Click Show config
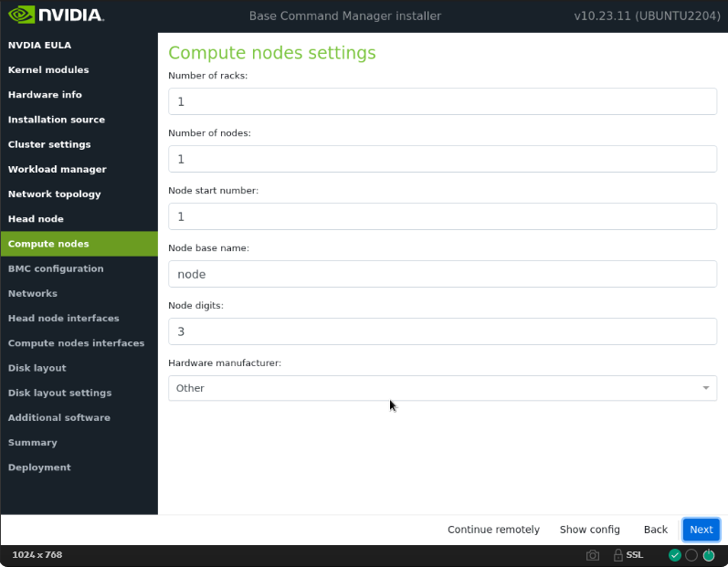 coord(589,530)
